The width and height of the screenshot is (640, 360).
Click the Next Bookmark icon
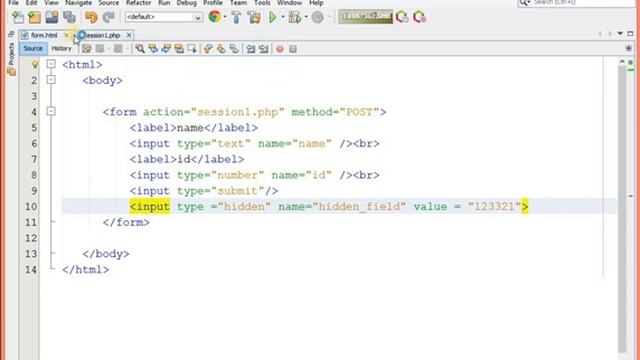221,49
